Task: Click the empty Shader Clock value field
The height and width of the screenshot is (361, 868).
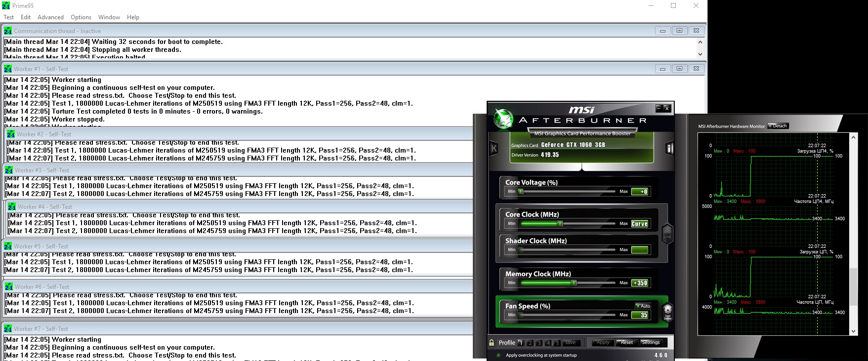Action: pos(640,250)
